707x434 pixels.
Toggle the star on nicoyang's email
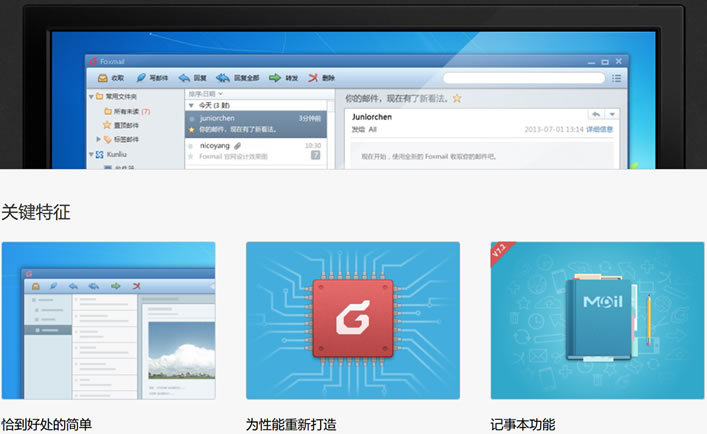click(191, 156)
